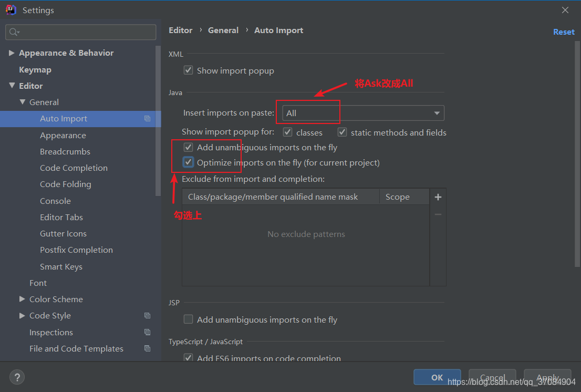581x392 pixels.
Task: Open help with the question mark icon
Action: click(x=17, y=378)
